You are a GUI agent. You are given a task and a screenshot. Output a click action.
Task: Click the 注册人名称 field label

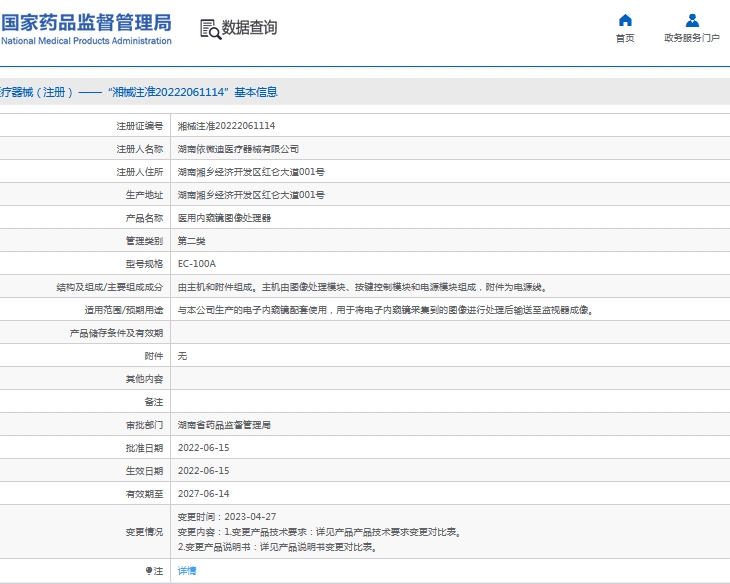pyautogui.click(x=140, y=149)
